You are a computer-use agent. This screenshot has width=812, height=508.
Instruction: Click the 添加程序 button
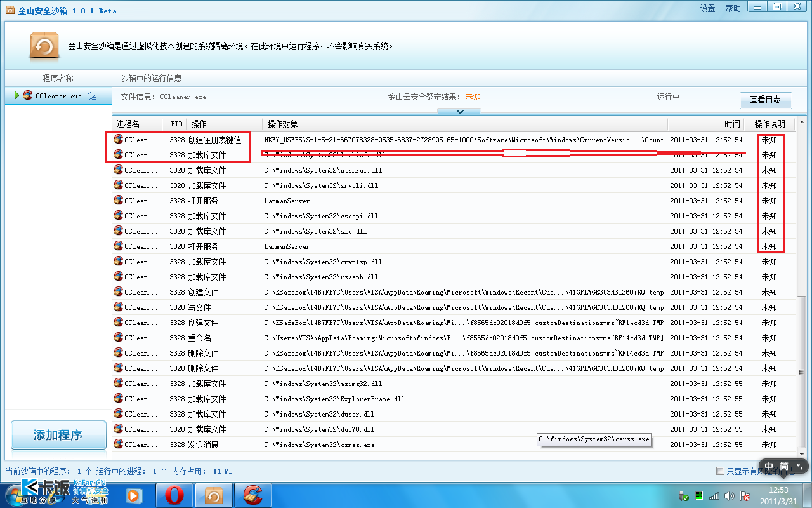point(58,435)
